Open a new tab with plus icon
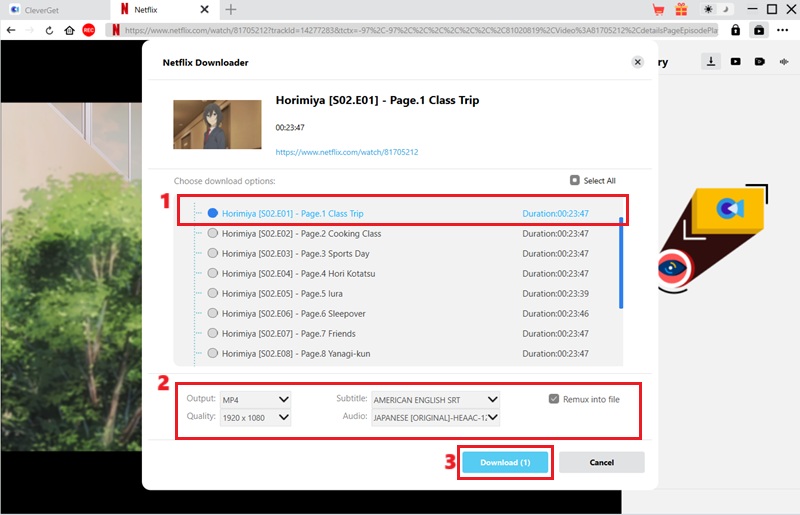Viewport: 800px width, 515px height. click(231, 9)
